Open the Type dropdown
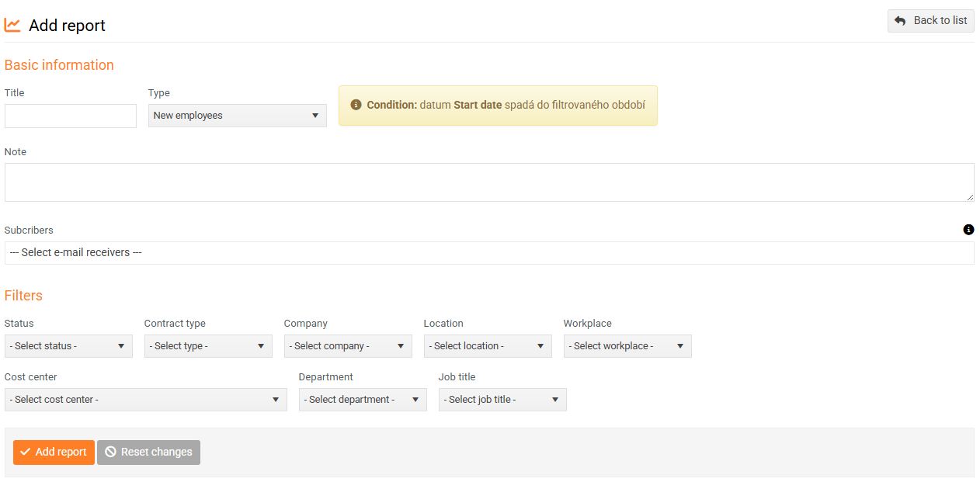This screenshot has width=980, height=482. [237, 116]
